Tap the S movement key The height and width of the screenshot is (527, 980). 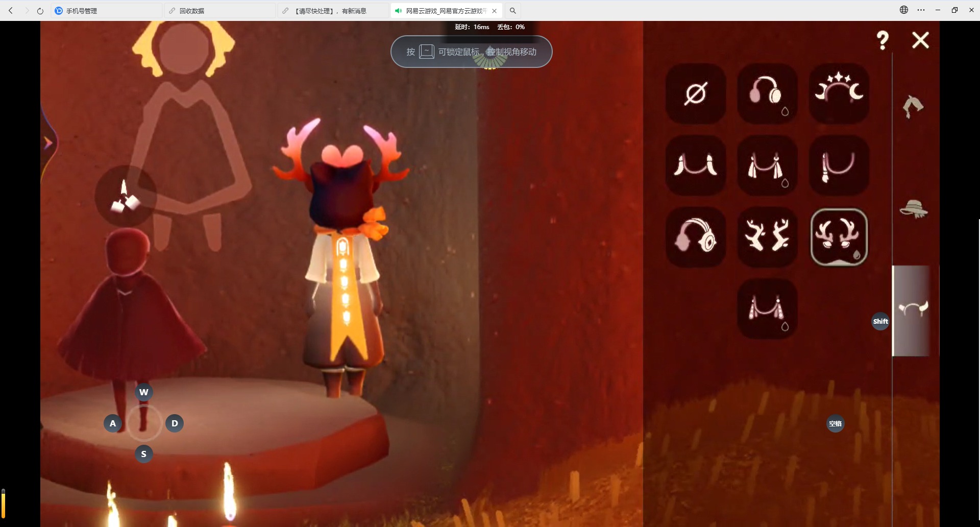point(144,454)
